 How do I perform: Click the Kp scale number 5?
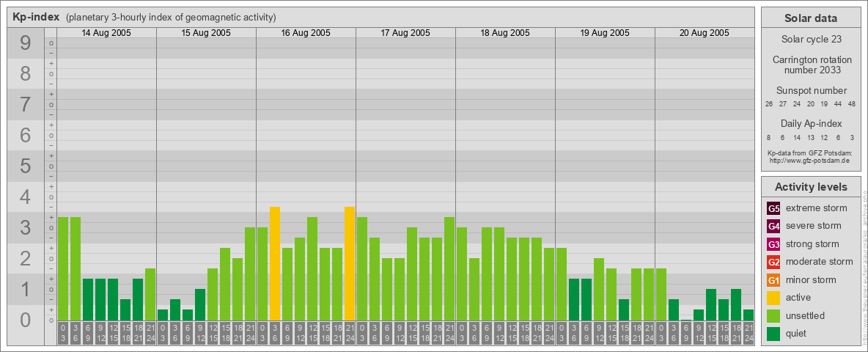point(26,166)
